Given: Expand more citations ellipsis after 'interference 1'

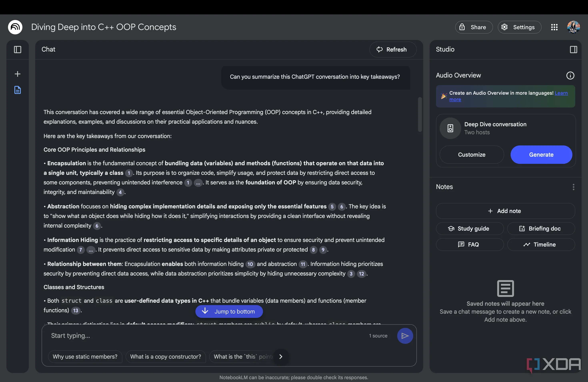Looking at the screenshot, I should [198, 183].
